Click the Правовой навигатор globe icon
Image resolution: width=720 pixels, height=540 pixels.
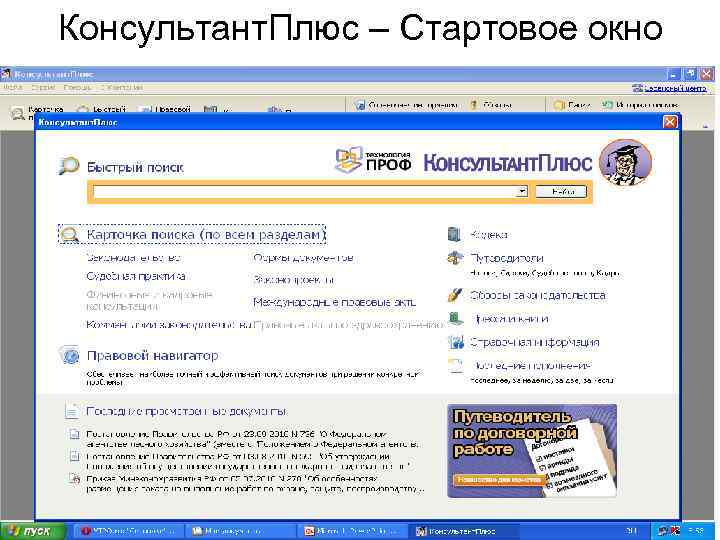pyautogui.click(x=70, y=356)
